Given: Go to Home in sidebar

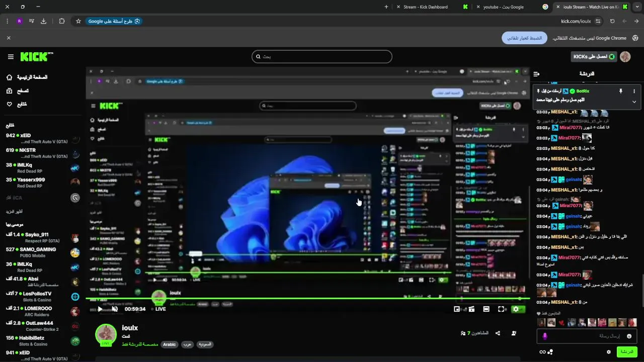Looking at the screenshot, I should tap(28, 77).
